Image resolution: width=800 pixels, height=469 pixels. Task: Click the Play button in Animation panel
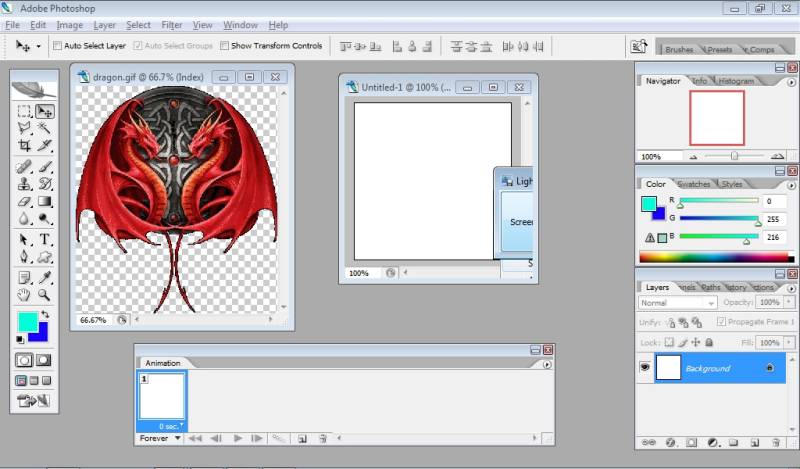pos(237,438)
